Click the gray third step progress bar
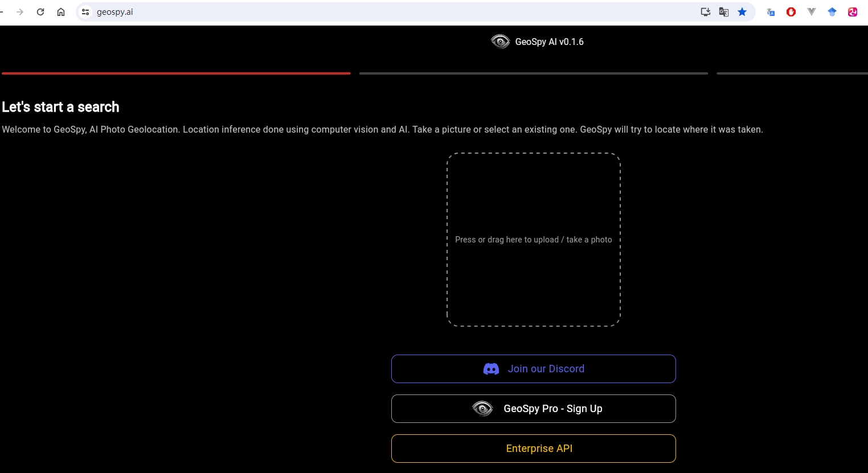This screenshot has height=473, width=868. (x=792, y=73)
